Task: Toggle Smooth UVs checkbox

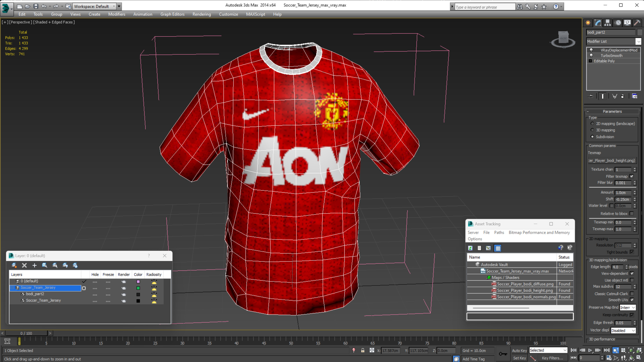Action: (632, 300)
